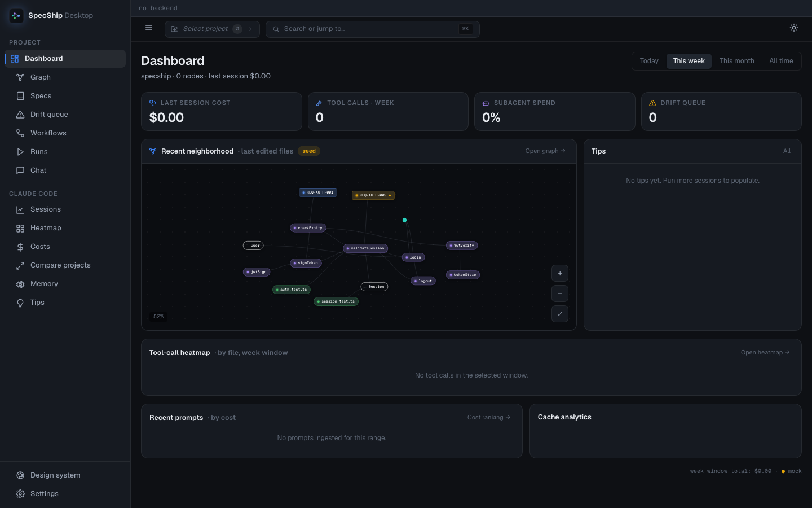812x508 pixels.
Task: Open Drift queue in sidebar
Action: [x=65, y=115]
